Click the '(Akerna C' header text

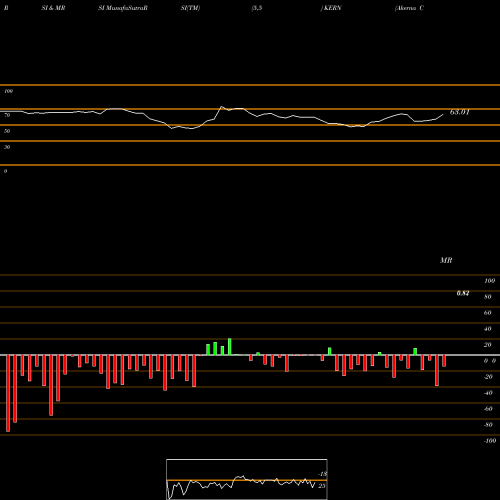(x=409, y=8)
